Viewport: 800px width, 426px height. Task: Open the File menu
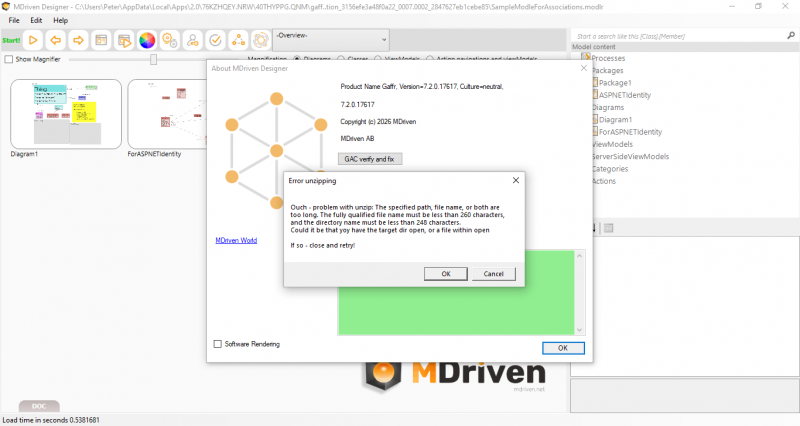[14, 20]
